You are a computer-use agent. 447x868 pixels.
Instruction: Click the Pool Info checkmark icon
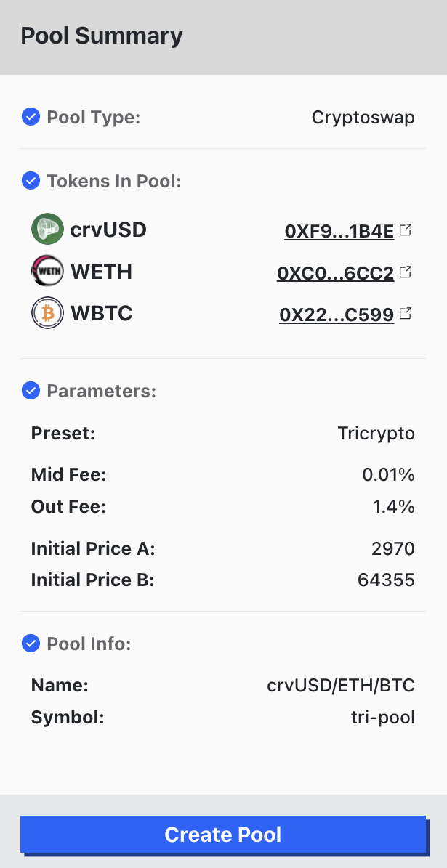tap(31, 644)
